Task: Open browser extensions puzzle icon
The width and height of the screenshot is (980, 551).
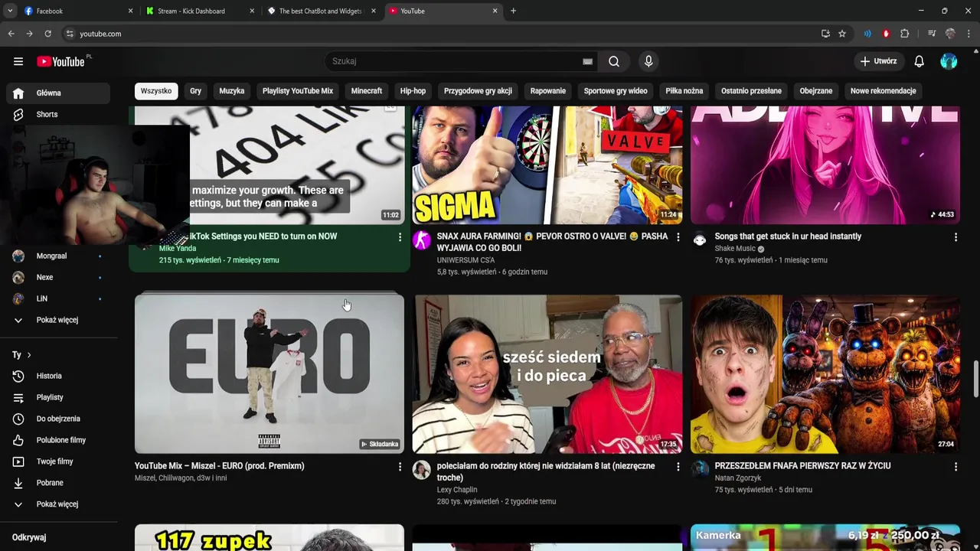Action: point(904,34)
